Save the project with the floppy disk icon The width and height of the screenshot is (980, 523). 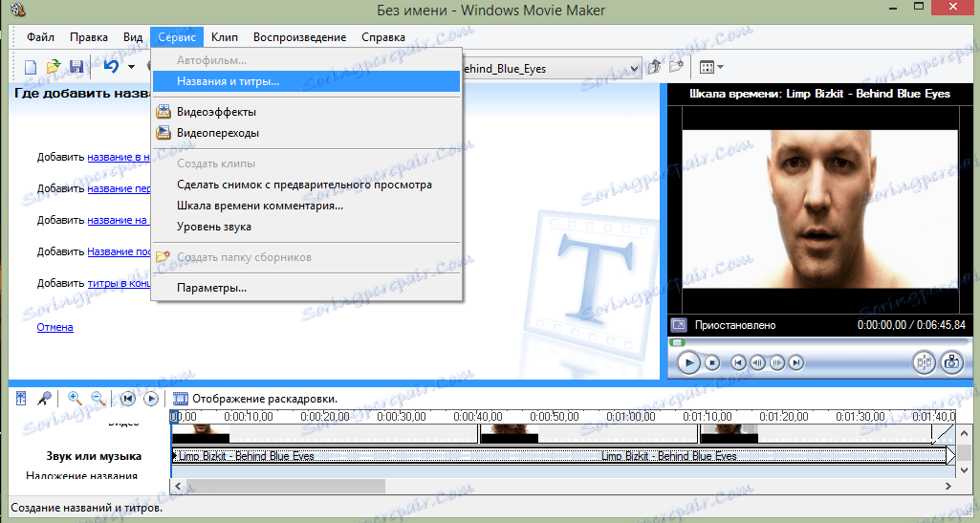pos(76,67)
